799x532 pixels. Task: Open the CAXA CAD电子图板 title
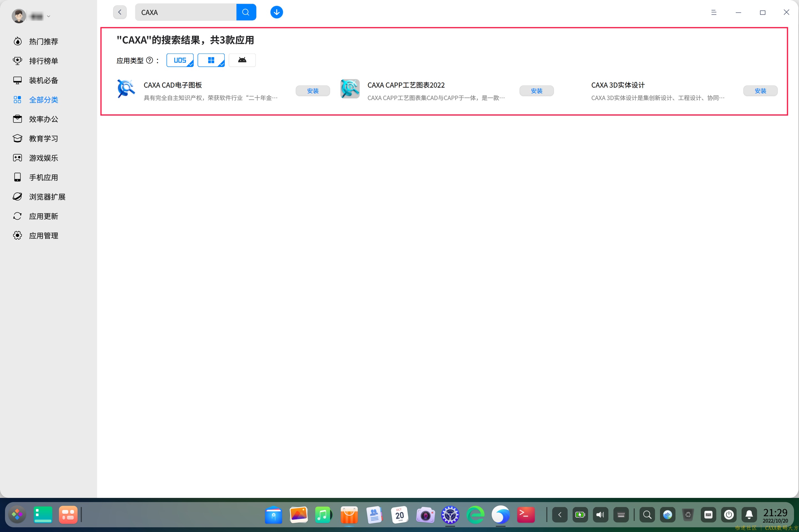pos(173,85)
